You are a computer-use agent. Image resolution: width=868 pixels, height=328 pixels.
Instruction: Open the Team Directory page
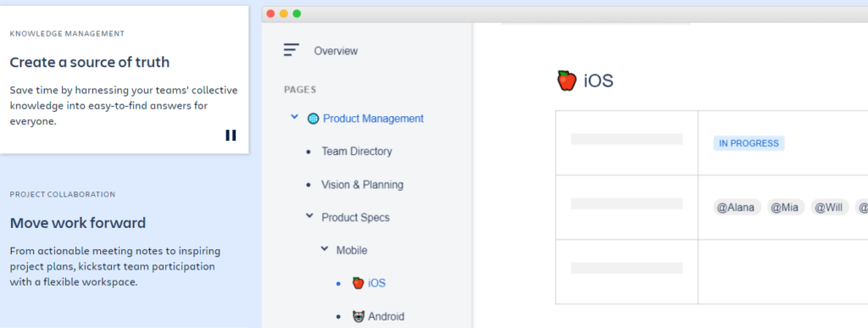357,151
